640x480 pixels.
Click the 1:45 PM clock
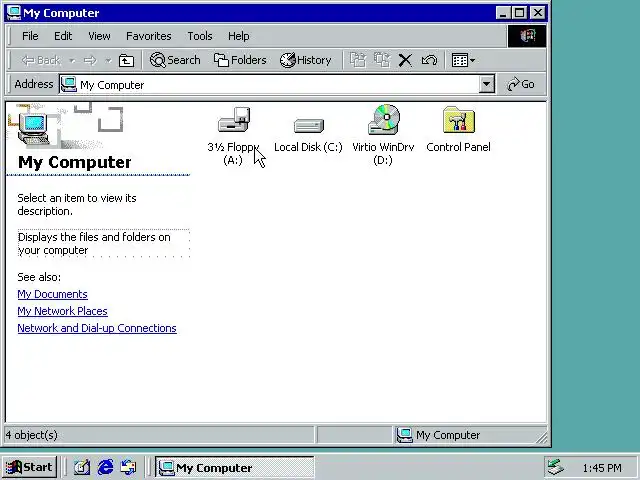click(602, 468)
